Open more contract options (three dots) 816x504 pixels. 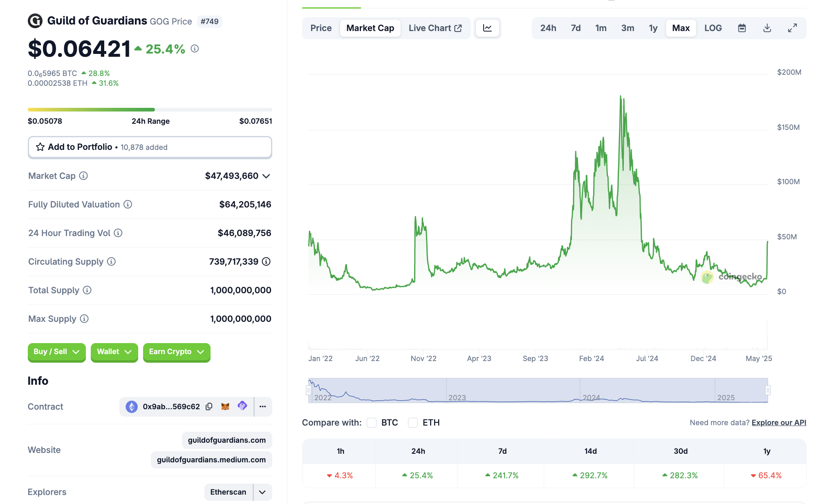[262, 406]
